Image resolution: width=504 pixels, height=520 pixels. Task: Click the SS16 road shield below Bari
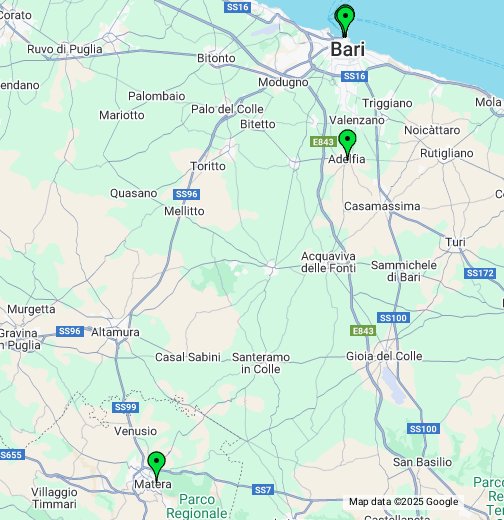pos(354,76)
